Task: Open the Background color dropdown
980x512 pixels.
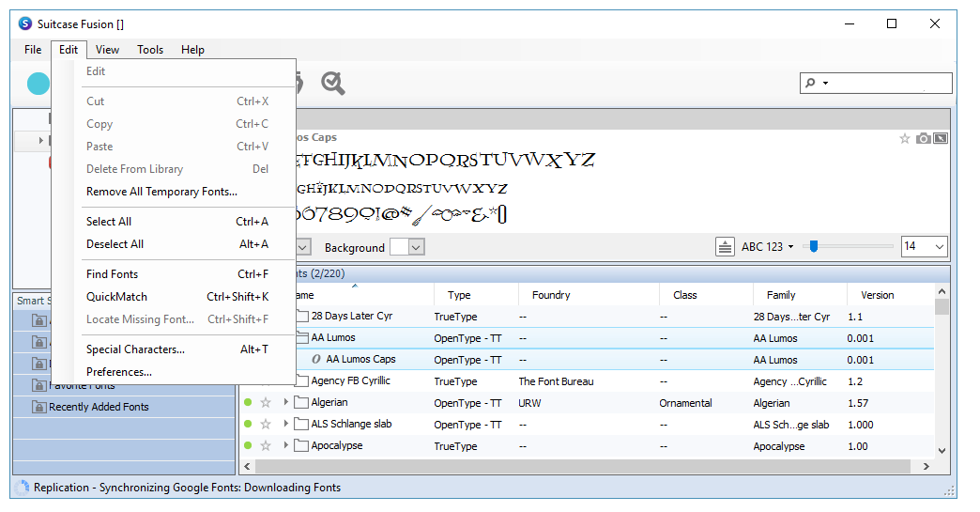Action: (417, 248)
